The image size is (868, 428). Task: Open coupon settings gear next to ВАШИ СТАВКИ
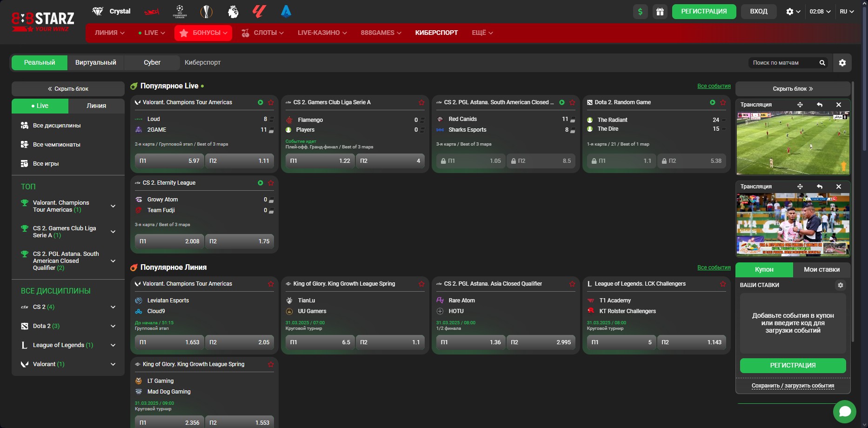point(841,285)
